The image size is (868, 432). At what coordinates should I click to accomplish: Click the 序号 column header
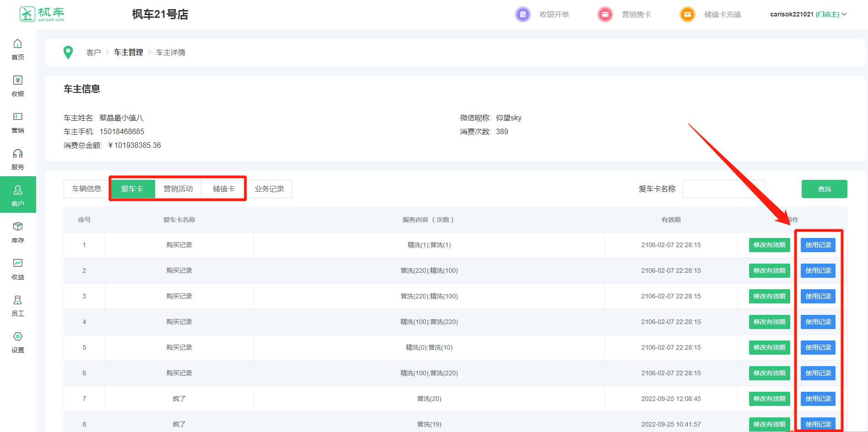[x=84, y=220]
